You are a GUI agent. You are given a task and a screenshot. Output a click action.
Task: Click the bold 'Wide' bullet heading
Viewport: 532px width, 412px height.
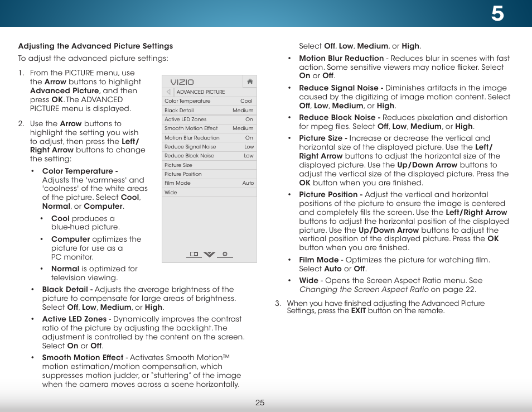(309, 280)
